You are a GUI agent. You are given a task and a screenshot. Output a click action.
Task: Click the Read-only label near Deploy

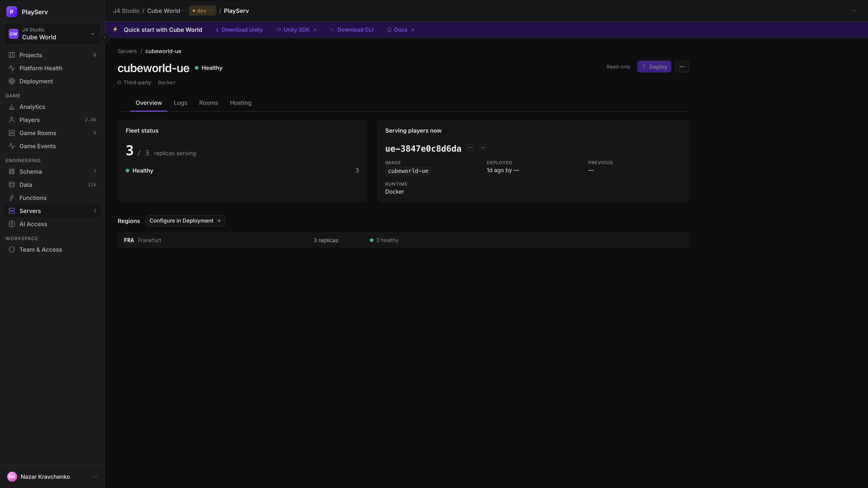click(618, 67)
